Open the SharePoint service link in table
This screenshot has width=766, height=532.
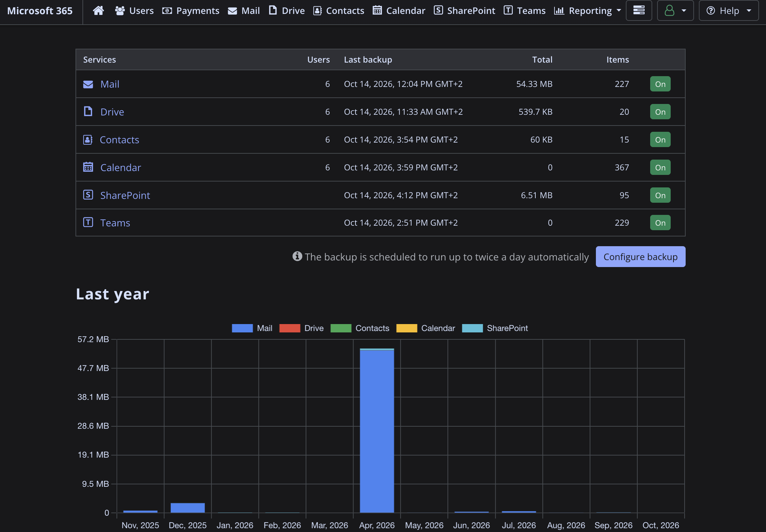click(125, 195)
